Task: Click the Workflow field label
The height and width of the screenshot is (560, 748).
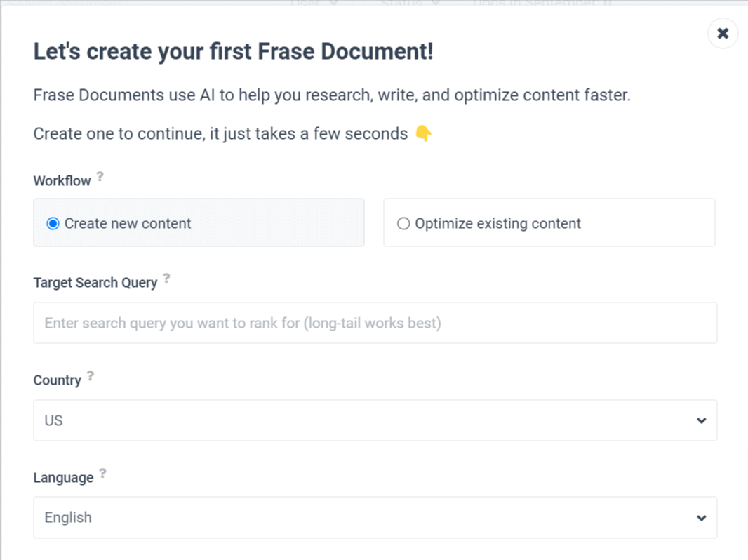Action: point(62,181)
